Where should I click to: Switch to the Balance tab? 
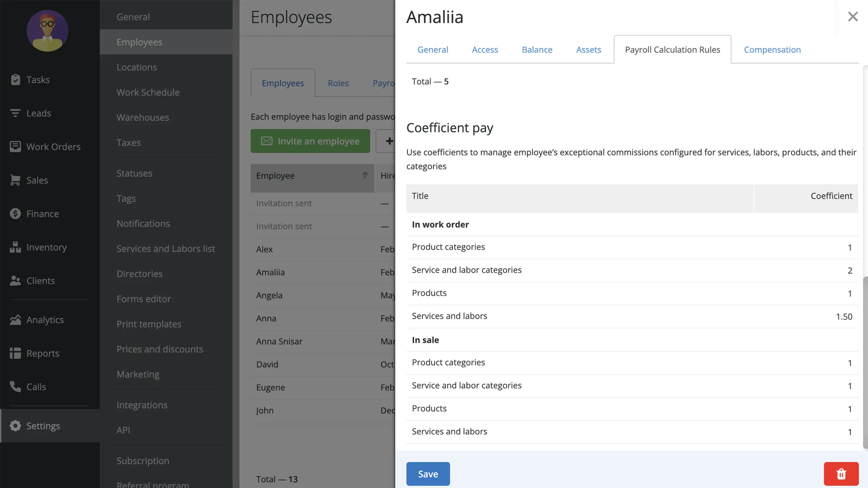[536, 49]
